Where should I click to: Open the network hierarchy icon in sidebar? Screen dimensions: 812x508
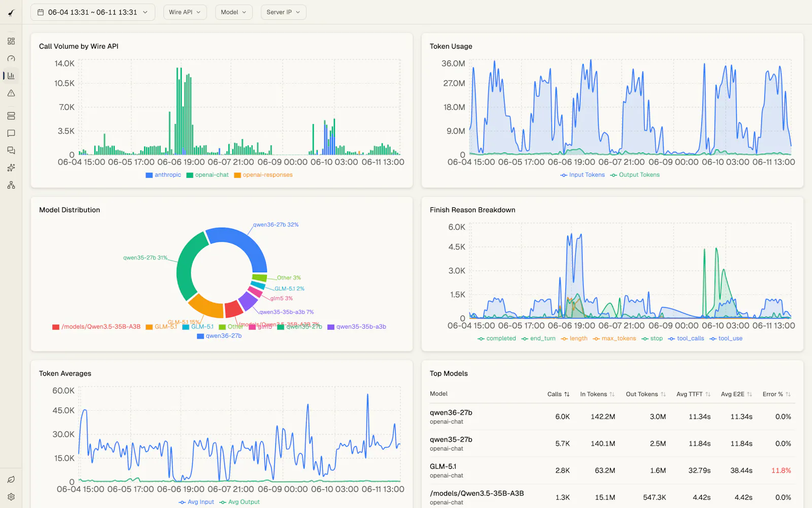(x=11, y=185)
